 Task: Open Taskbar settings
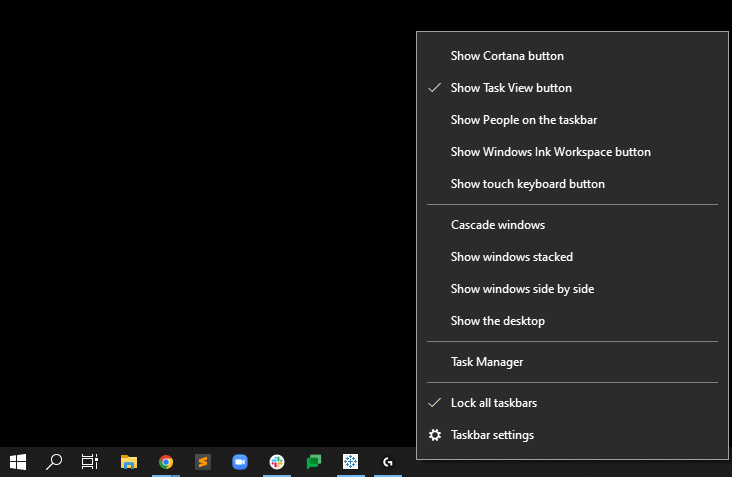(572, 435)
